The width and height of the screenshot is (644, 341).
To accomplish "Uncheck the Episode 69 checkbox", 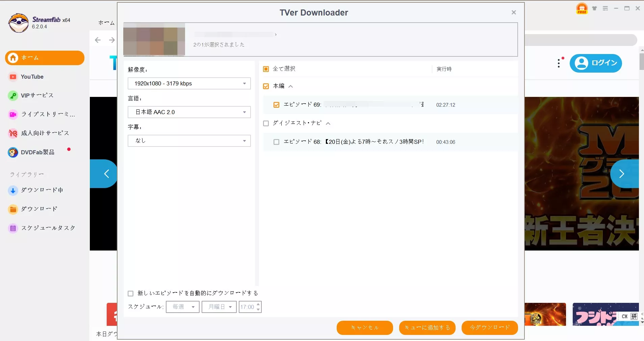I will coord(276,105).
